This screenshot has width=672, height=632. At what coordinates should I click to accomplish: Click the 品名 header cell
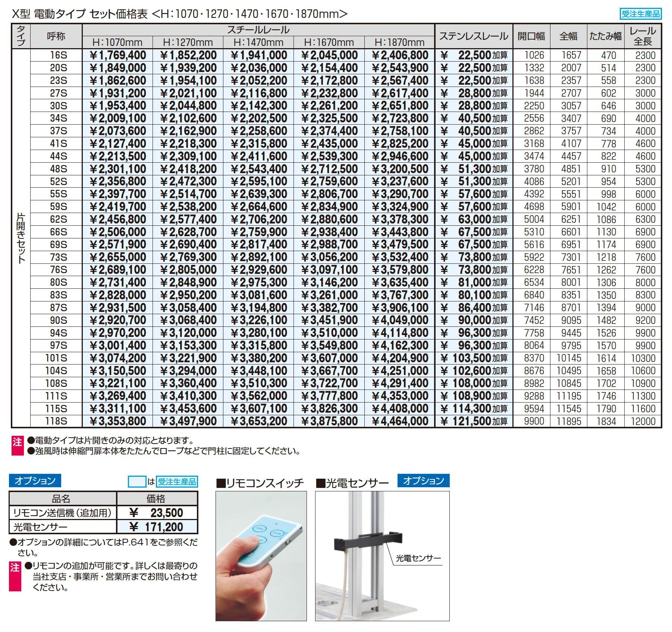pyautogui.click(x=63, y=498)
